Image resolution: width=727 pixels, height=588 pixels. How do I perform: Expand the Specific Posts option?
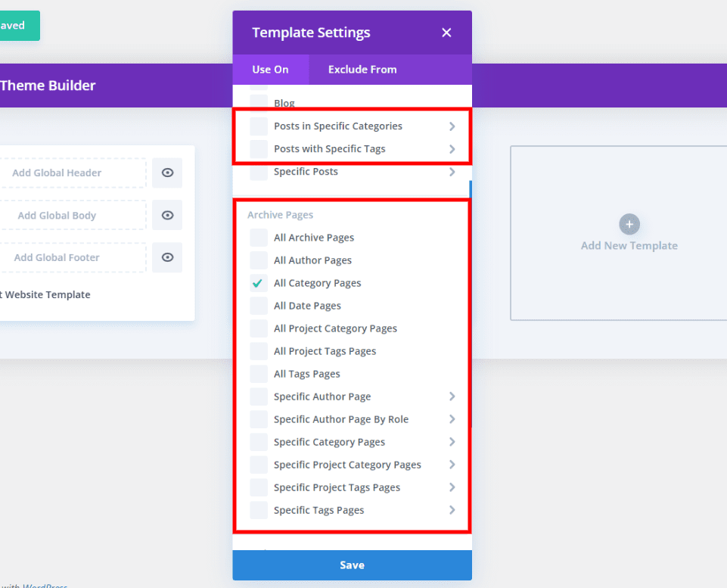point(452,171)
